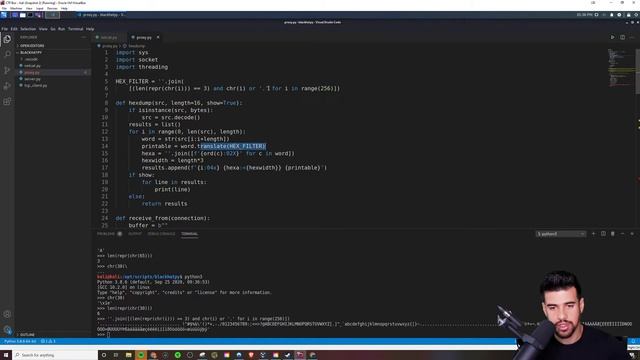Switch to the netcat.py editor tab
The width and height of the screenshot is (640, 360).
108,37
